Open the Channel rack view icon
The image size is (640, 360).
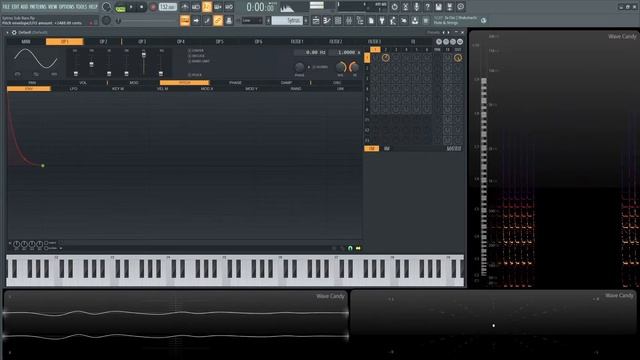coord(338,20)
